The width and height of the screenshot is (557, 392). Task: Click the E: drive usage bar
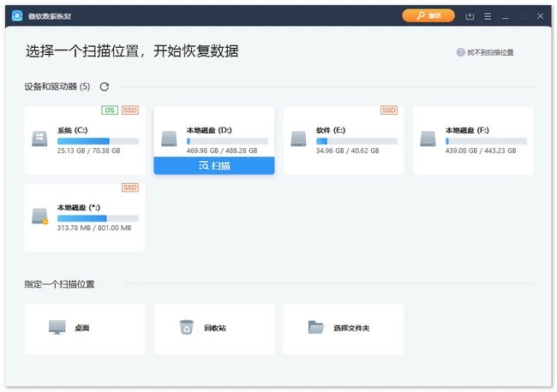coord(356,140)
